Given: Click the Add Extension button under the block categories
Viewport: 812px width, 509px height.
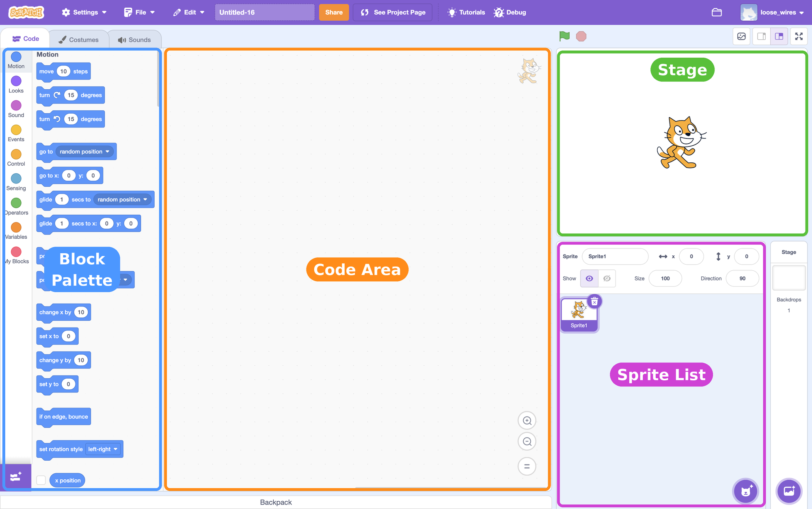Looking at the screenshot, I should [16, 477].
